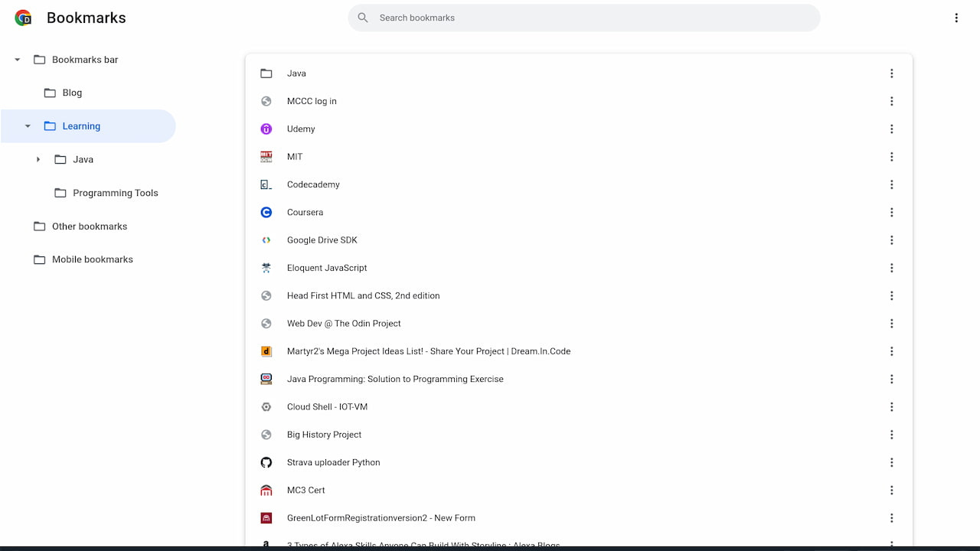Open more actions for Big History Project
Image resolution: width=980 pixels, height=551 pixels.
click(891, 435)
